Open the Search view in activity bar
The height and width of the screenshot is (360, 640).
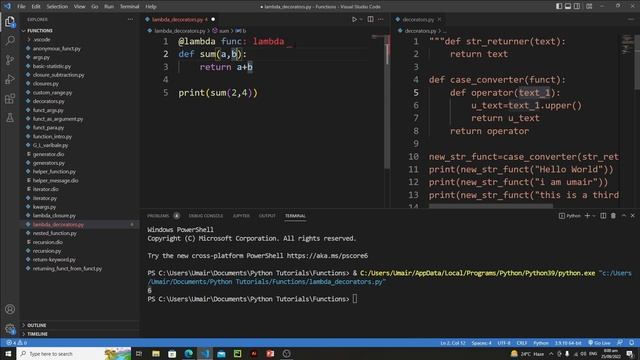click(x=10, y=40)
